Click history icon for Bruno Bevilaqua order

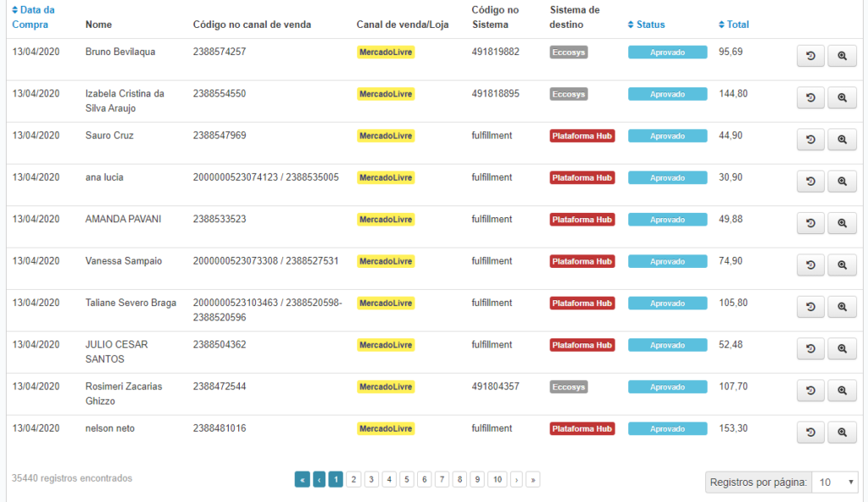[x=810, y=56]
